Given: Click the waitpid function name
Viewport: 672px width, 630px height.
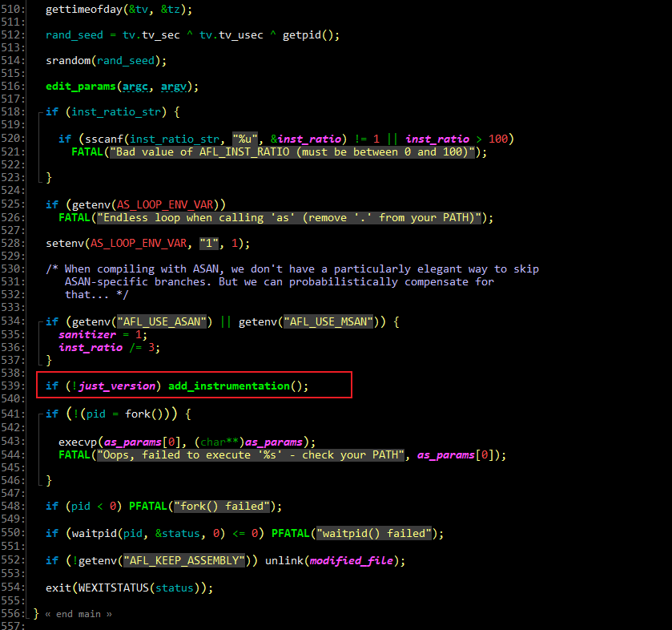Looking at the screenshot, I should pos(97,534).
